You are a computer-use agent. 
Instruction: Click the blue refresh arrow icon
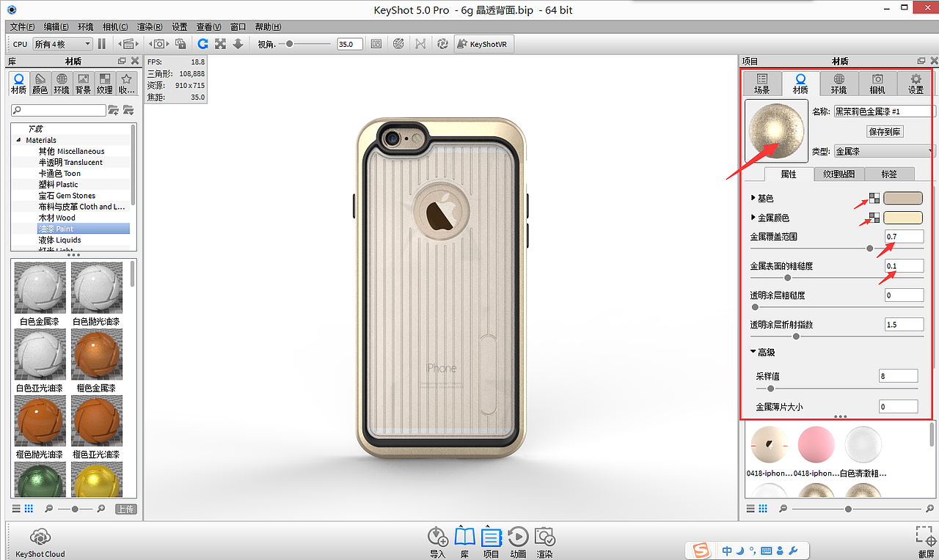pos(202,44)
